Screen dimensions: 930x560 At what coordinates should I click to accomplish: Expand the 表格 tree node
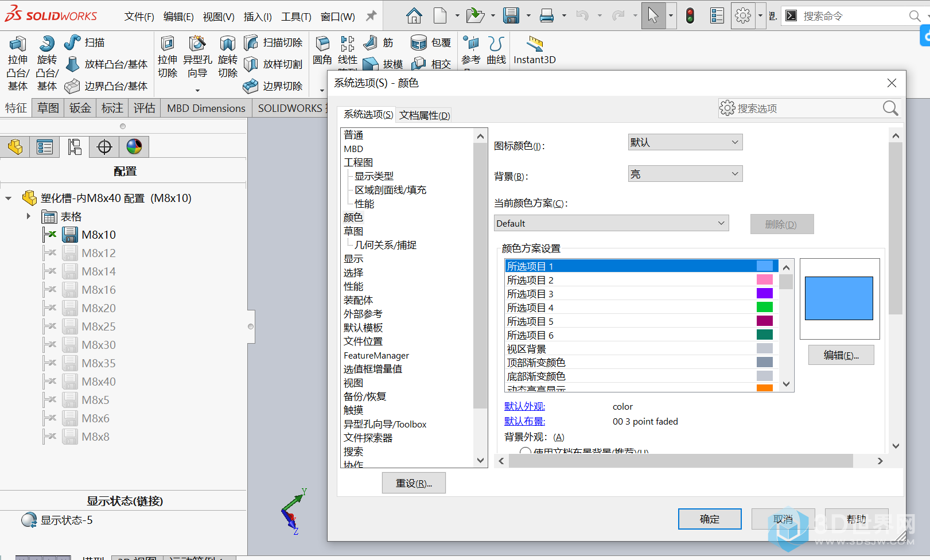(x=28, y=216)
